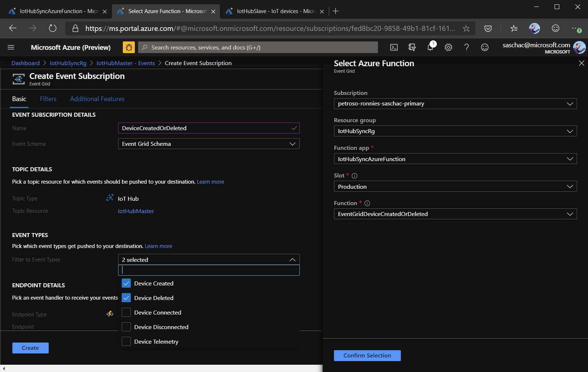The width and height of the screenshot is (588, 372).
Task: Uncheck the Device Created event type
Action: coord(126,283)
